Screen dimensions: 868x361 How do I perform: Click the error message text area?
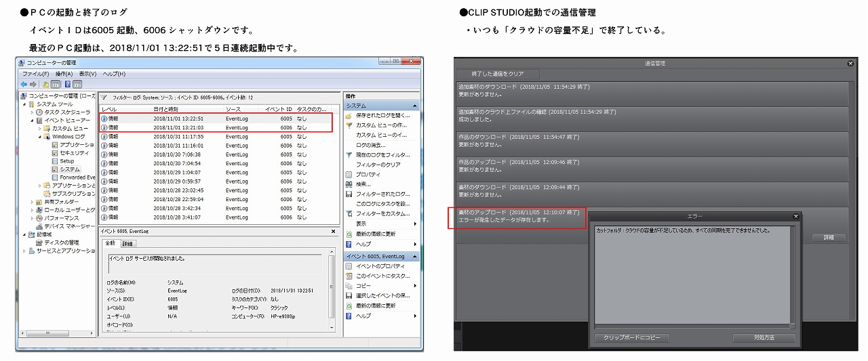coord(692,276)
